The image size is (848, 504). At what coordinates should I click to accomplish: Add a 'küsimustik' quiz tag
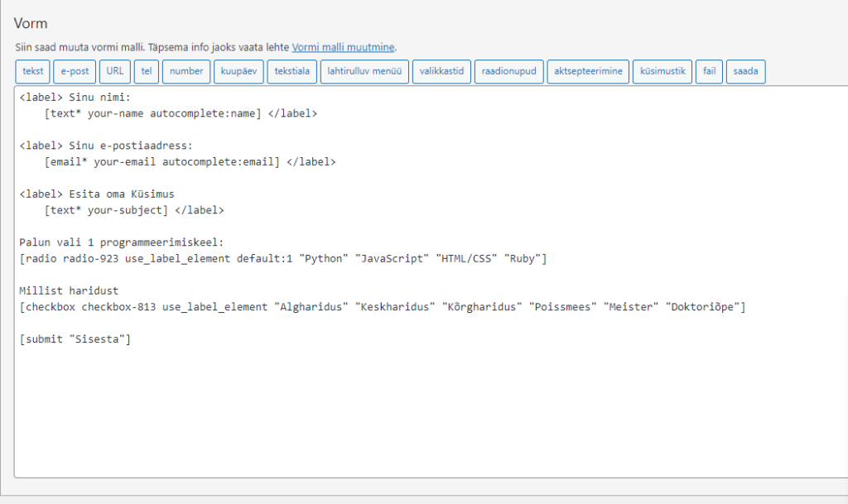[x=662, y=71]
